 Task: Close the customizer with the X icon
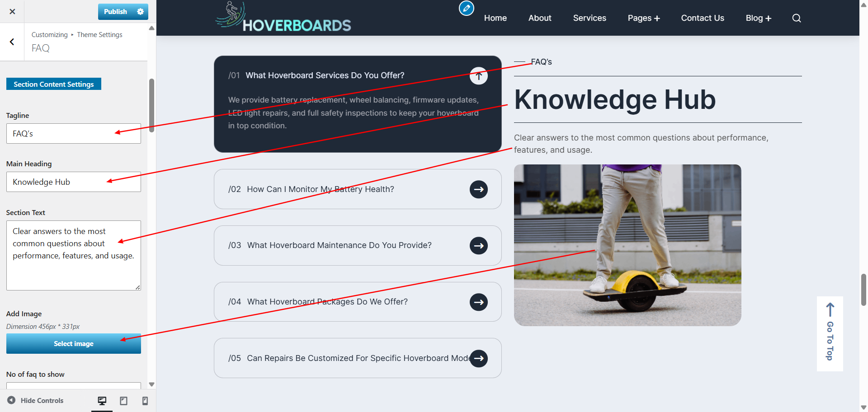pyautogui.click(x=12, y=11)
